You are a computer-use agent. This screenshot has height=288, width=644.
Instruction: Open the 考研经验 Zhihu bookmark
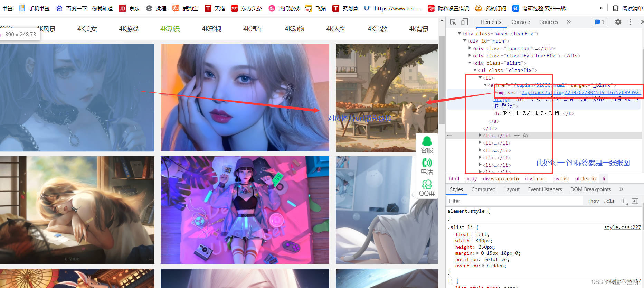541,8
